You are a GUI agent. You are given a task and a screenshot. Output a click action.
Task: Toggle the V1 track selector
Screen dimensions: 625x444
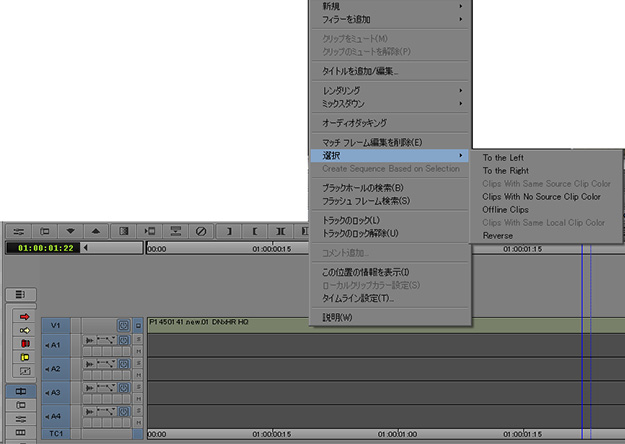tap(56, 326)
